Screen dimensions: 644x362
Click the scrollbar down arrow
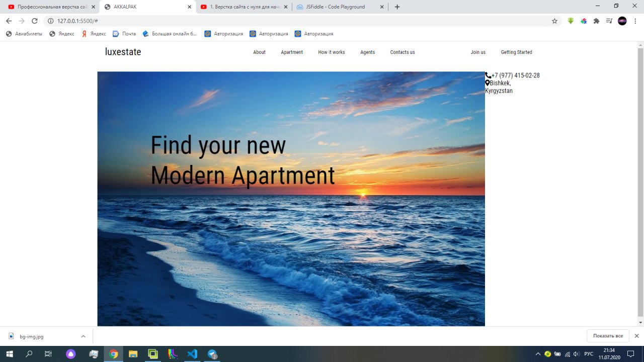click(x=640, y=322)
